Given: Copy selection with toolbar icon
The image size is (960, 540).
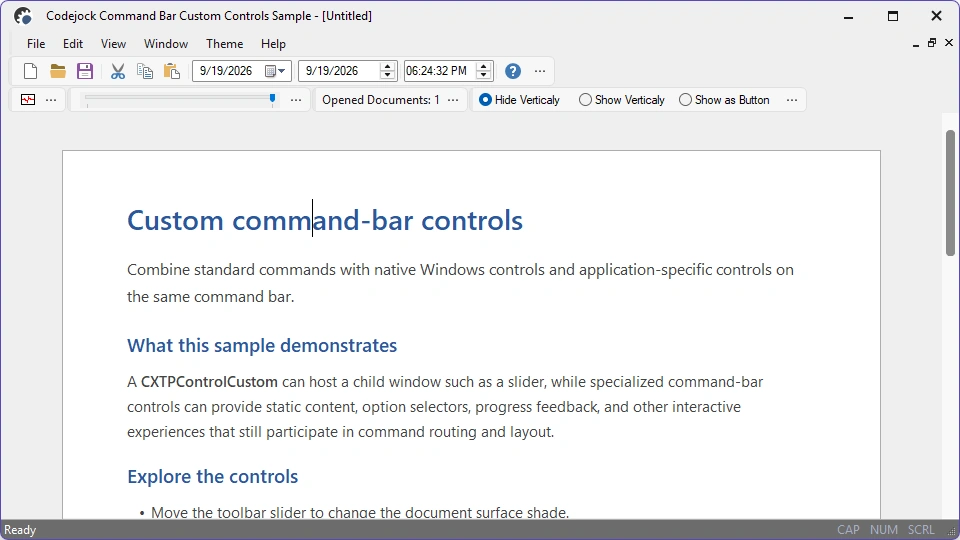Looking at the screenshot, I should click(x=145, y=71).
